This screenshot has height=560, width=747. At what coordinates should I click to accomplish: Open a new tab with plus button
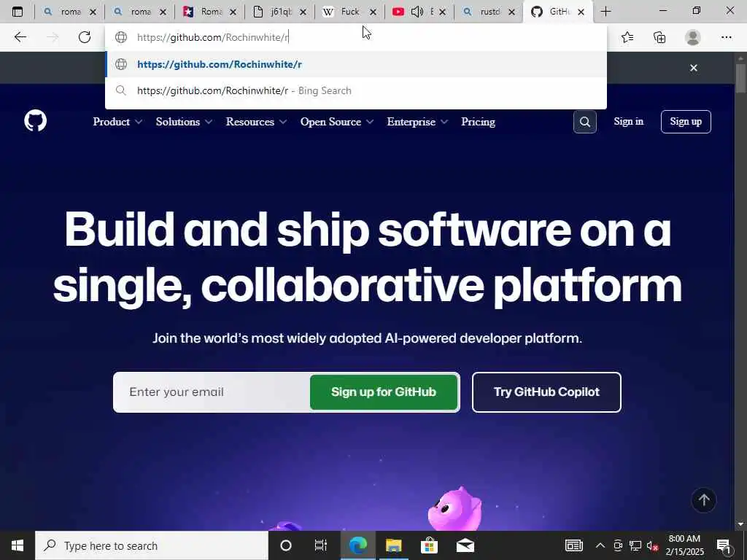(606, 12)
